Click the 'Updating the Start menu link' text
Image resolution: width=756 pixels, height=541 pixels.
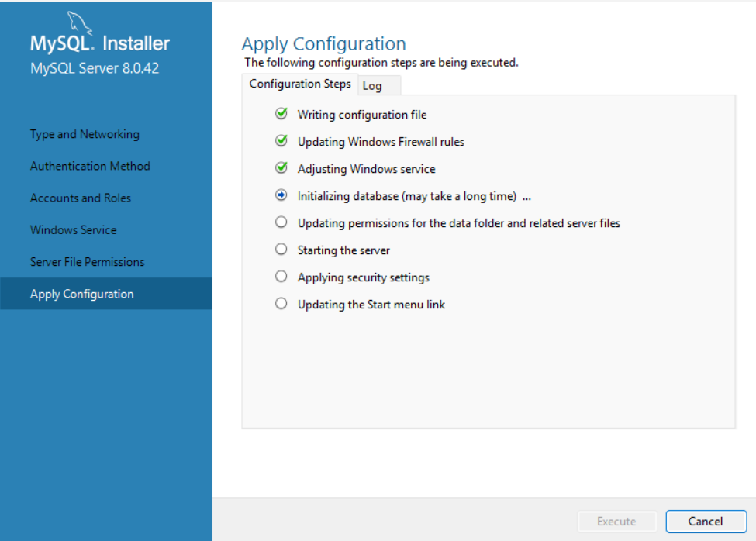click(x=371, y=305)
